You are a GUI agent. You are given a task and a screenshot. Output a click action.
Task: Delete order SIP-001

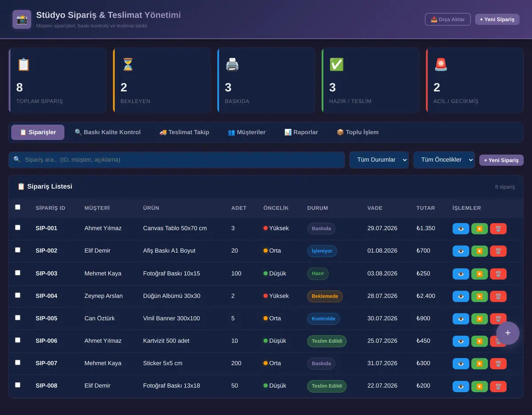point(498,229)
